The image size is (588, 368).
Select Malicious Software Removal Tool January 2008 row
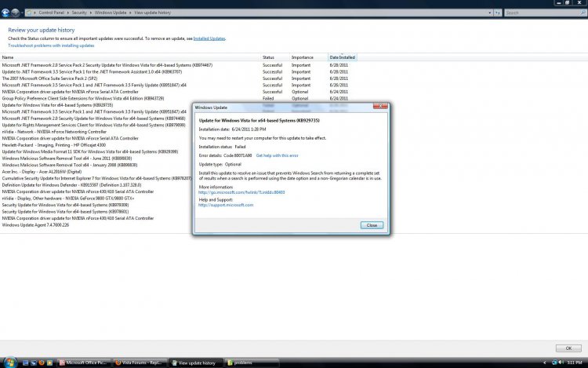[x=70, y=165]
